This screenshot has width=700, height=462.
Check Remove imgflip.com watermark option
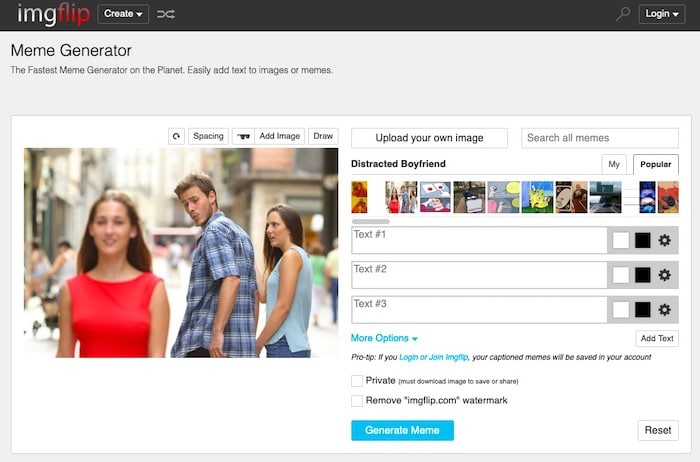[357, 400]
